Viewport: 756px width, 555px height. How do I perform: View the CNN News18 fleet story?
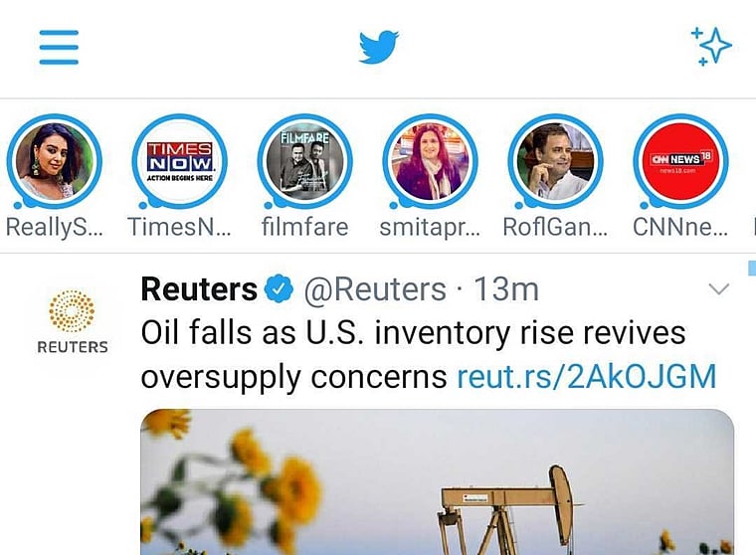tap(681, 162)
